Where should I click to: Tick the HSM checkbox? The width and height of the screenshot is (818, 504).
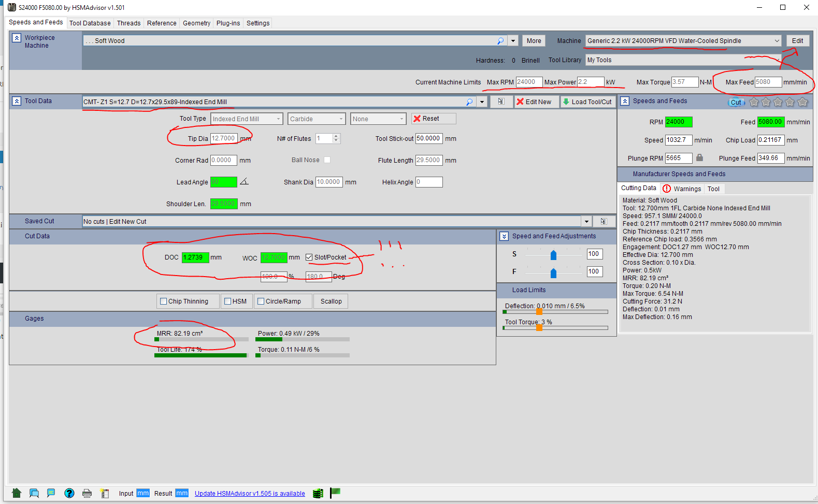coord(227,301)
